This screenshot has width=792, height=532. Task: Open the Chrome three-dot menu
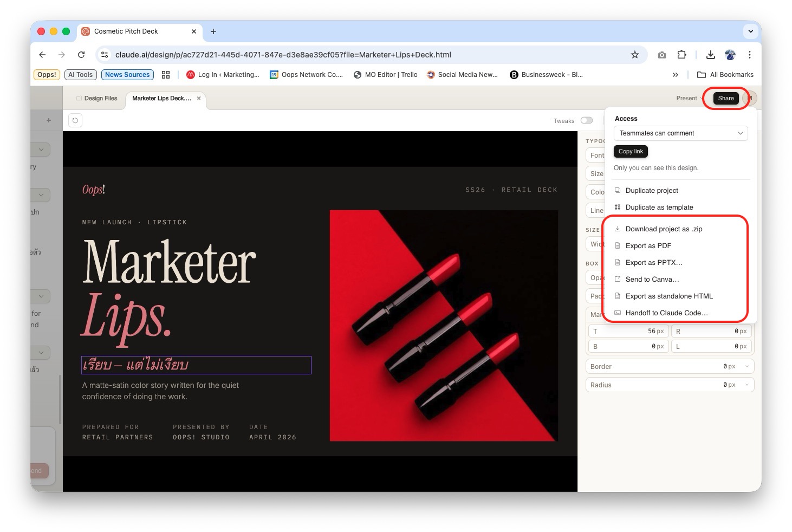749,55
